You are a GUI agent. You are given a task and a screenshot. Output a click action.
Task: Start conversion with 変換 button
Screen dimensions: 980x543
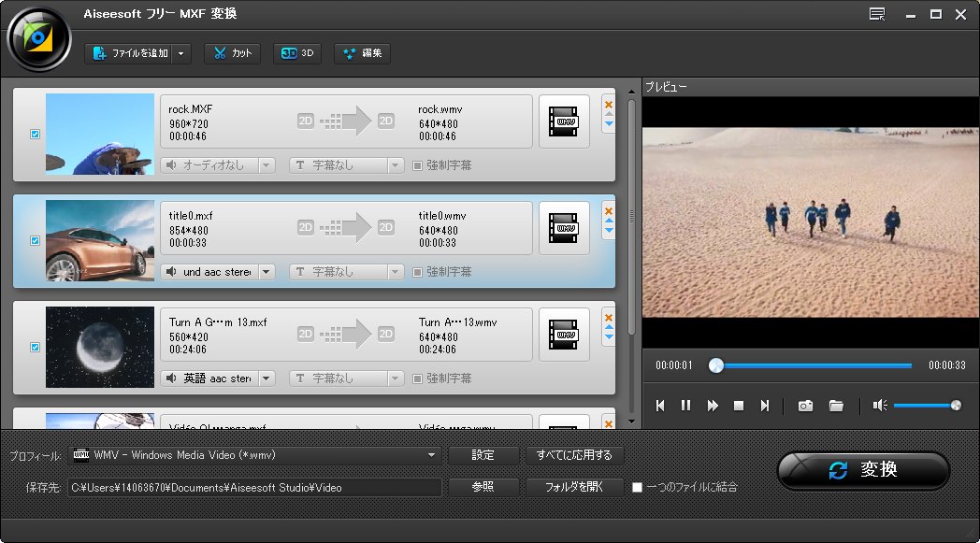(863, 470)
